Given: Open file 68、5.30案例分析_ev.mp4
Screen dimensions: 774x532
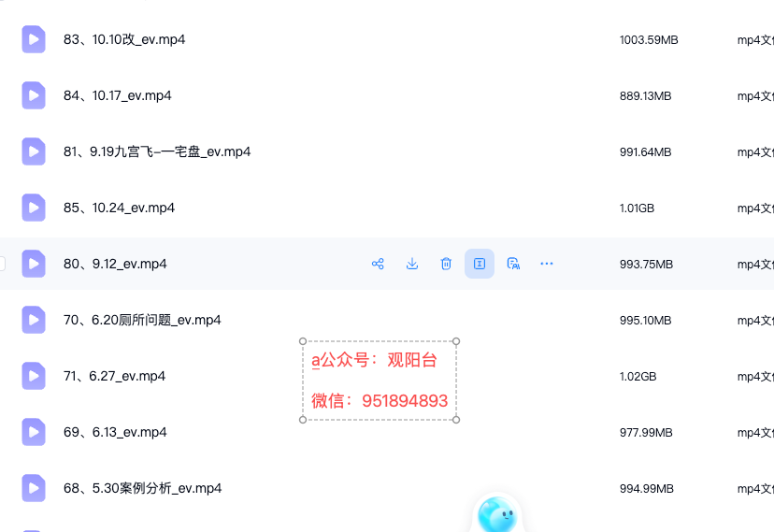Looking at the screenshot, I should click(x=143, y=489).
